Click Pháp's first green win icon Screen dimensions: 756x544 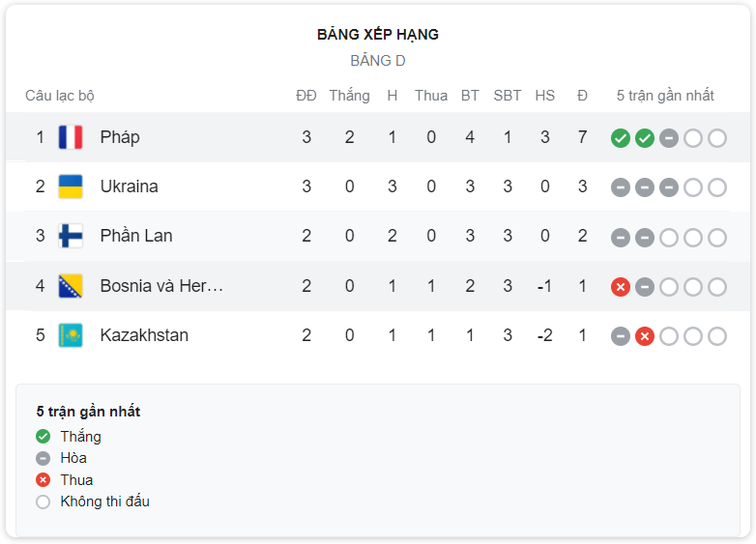(x=621, y=138)
